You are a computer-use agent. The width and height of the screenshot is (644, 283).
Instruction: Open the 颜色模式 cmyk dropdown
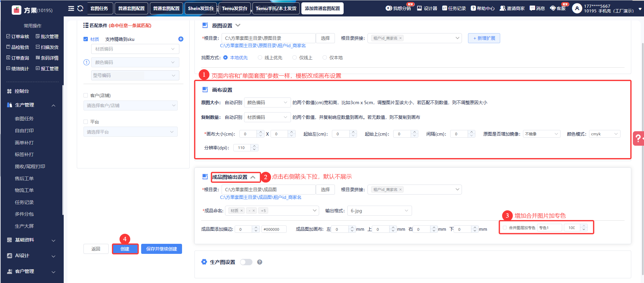[604, 134]
